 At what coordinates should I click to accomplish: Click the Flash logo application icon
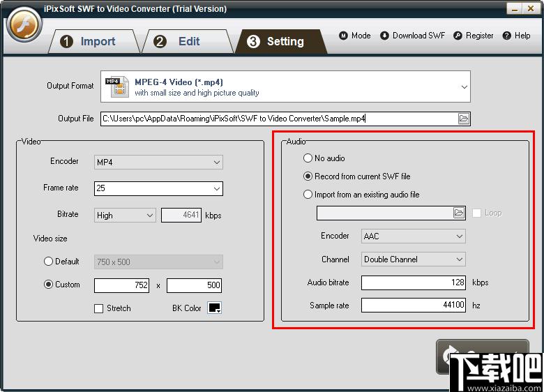pos(24,24)
